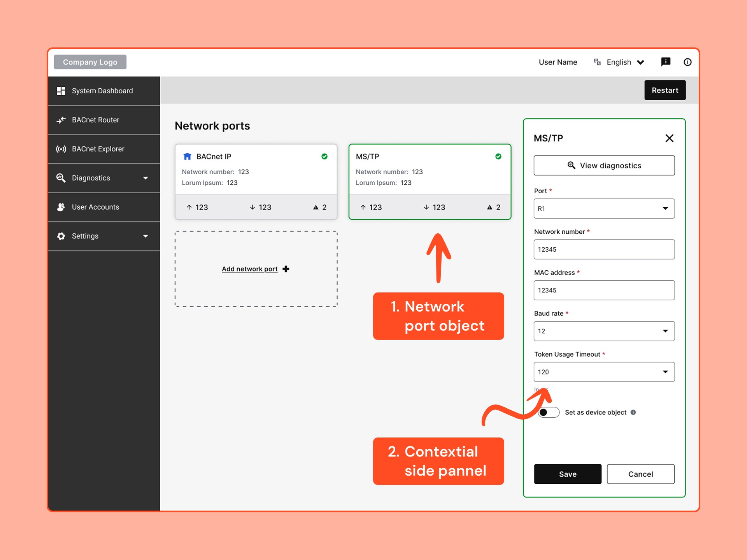Click the feedback message icon in header
Screen dimensions: 747x560
(666, 62)
